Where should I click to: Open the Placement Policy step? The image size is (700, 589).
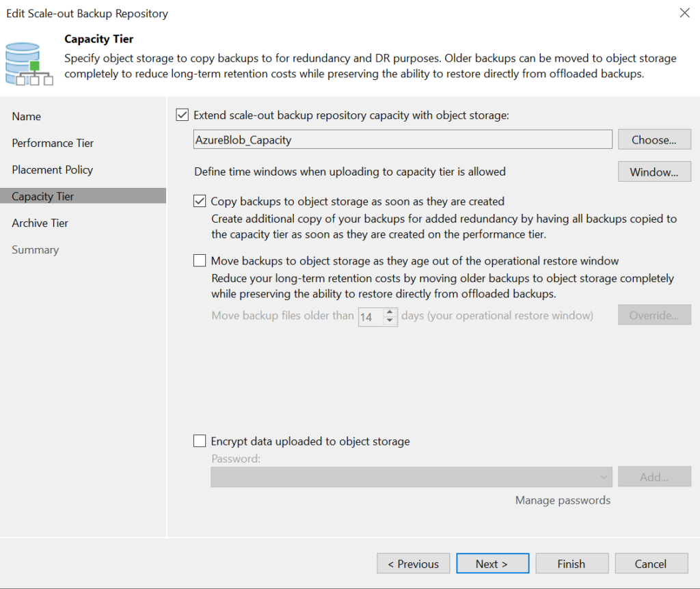coord(53,169)
